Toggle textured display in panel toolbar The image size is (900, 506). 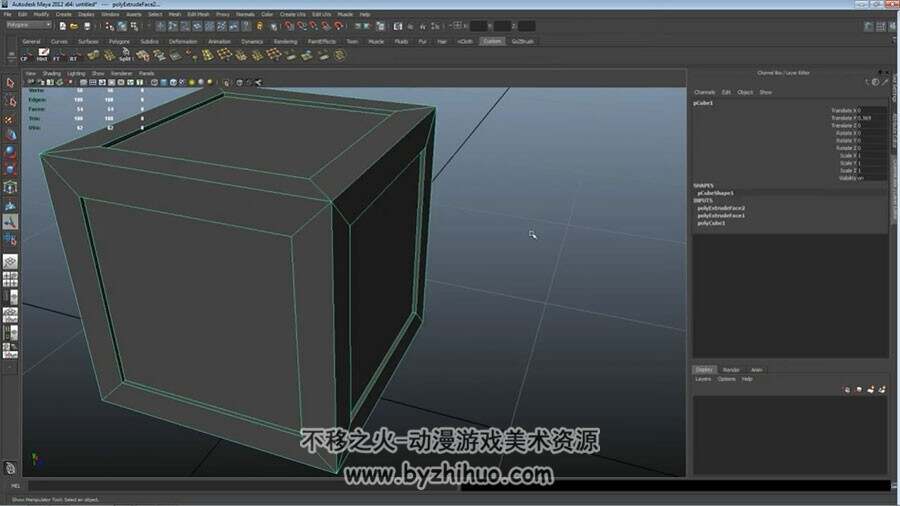183,83
